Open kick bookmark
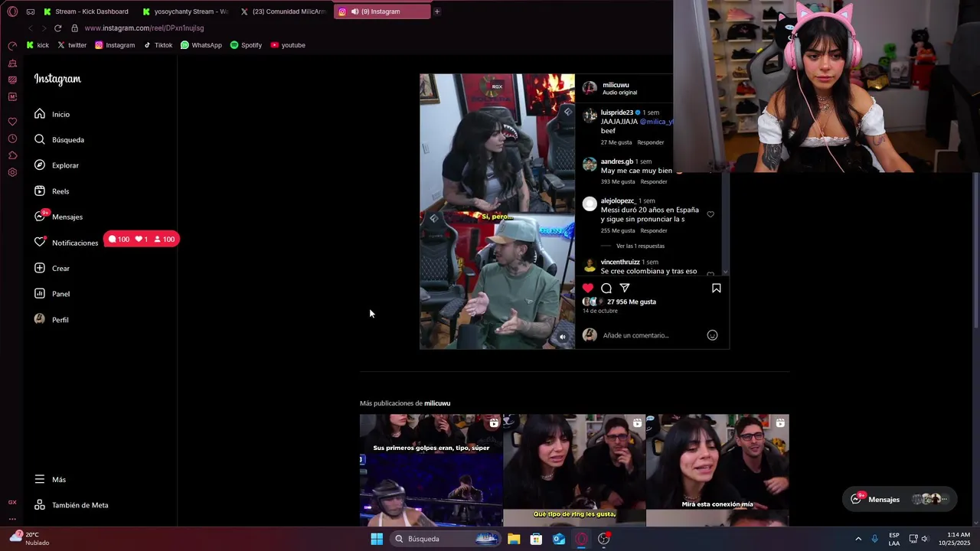 tap(38, 45)
